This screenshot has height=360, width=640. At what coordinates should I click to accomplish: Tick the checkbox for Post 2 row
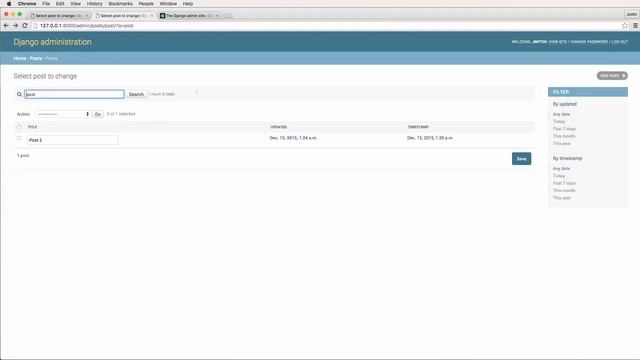coord(19,138)
